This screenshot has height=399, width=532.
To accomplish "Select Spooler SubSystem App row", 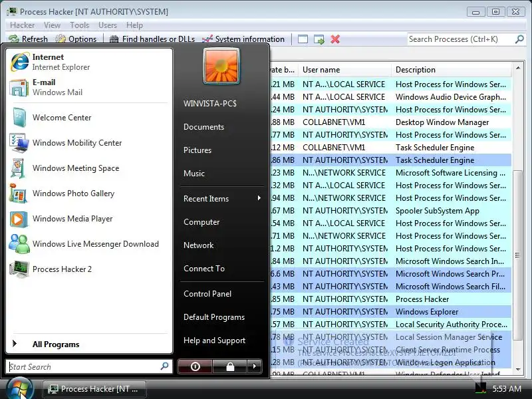I will click(x=391, y=211).
